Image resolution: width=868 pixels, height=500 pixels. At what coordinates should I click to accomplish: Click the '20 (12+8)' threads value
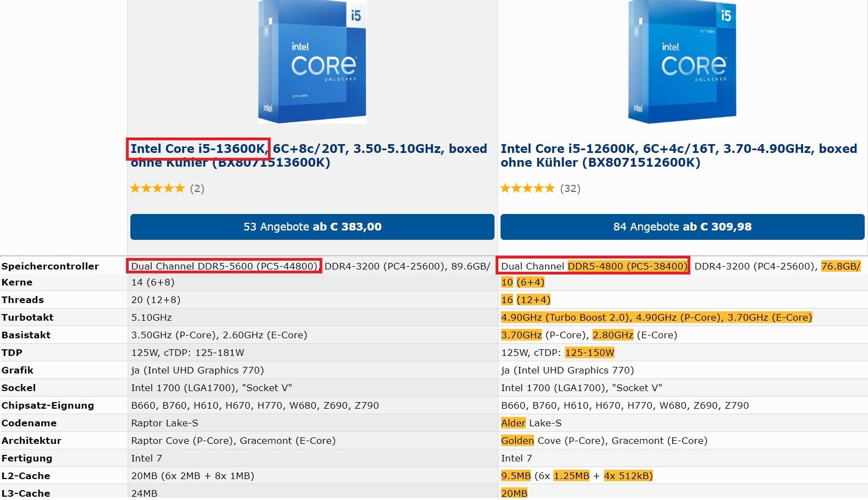pos(156,300)
